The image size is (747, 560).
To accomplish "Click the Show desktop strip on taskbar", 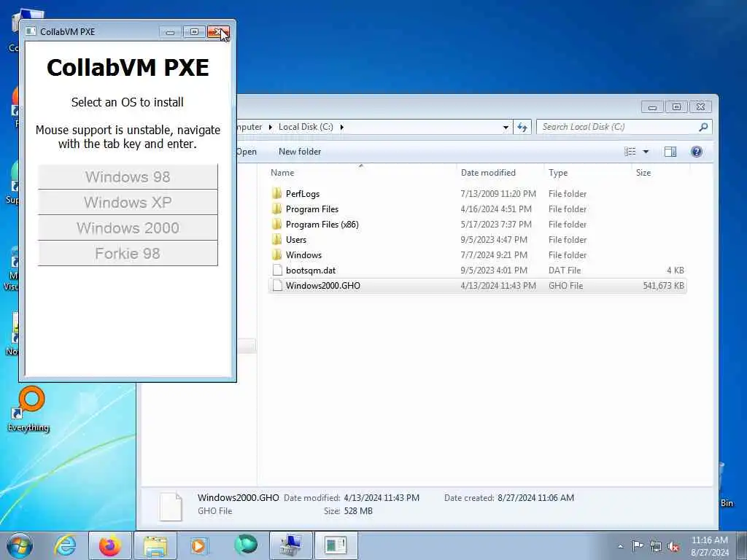I will (743, 545).
